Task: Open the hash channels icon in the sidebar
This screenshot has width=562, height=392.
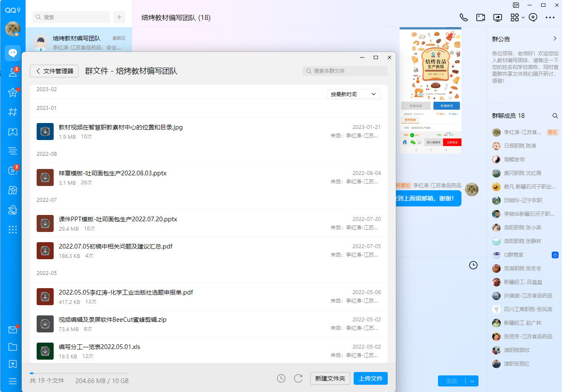Action: pos(13,112)
